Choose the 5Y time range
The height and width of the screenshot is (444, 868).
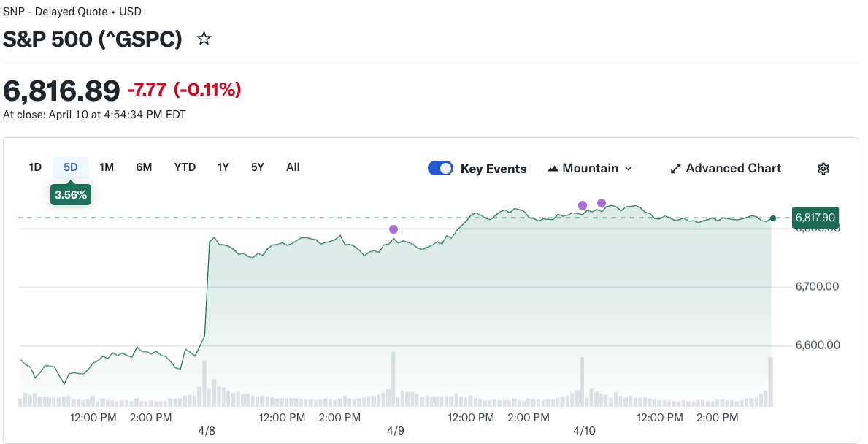(258, 167)
